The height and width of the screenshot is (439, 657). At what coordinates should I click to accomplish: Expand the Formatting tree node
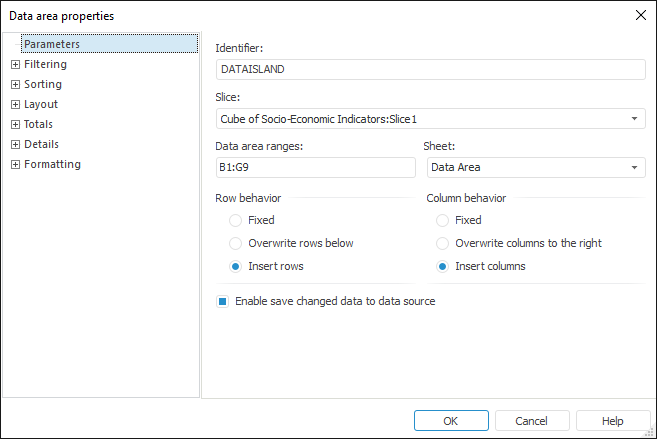[15, 165]
